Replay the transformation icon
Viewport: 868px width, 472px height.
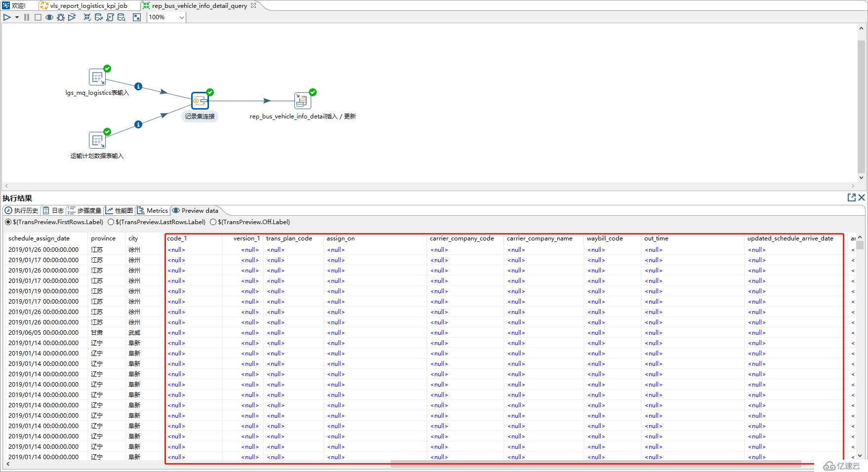tap(72, 17)
